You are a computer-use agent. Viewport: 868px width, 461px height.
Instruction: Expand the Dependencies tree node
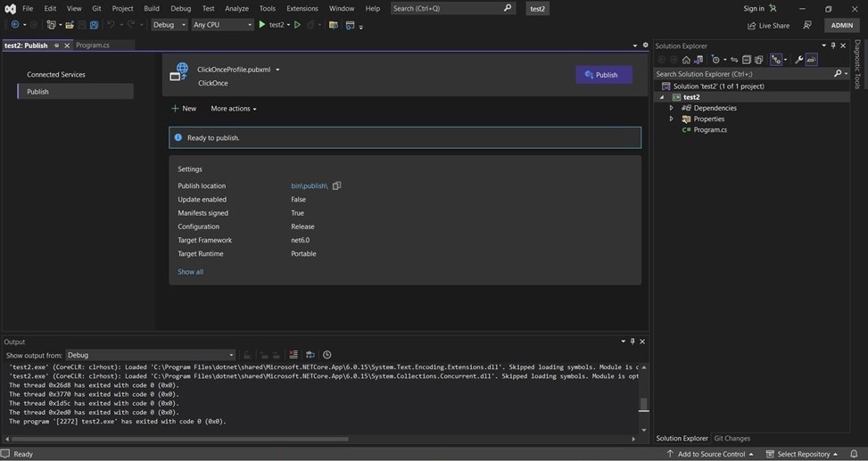tap(672, 108)
